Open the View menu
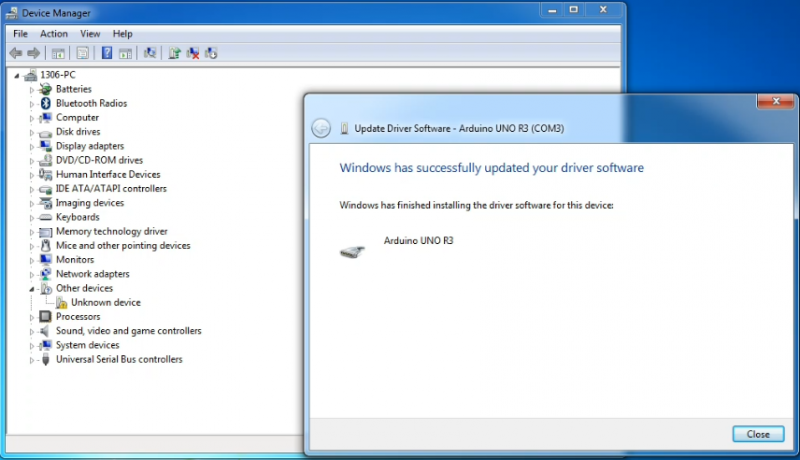The height and width of the screenshot is (460, 800). 90,34
